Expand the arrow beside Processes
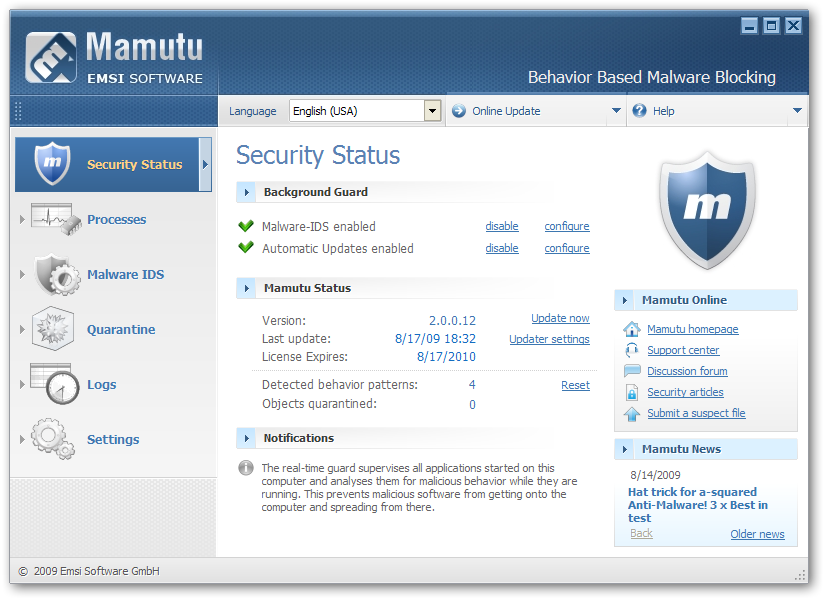This screenshot has width=823, height=598. point(22,219)
